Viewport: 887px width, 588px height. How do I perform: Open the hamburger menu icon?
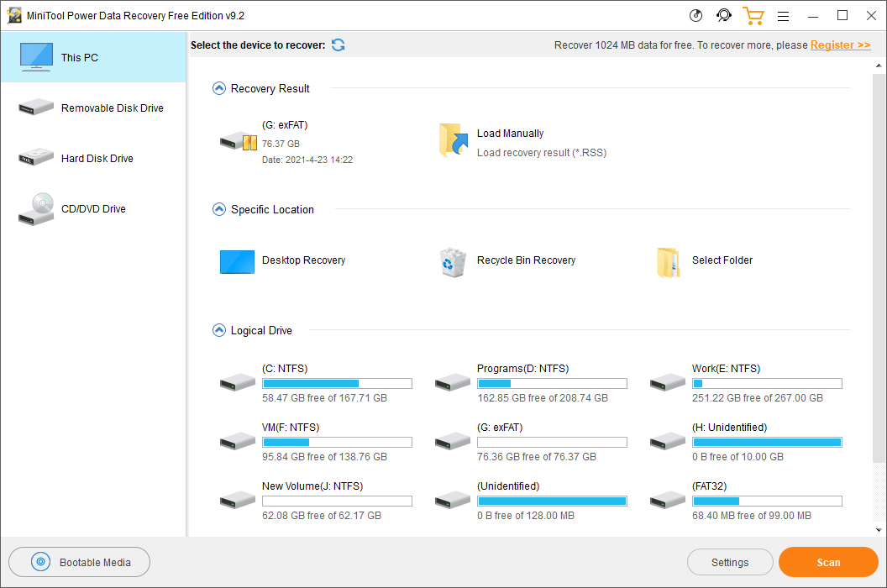pos(783,17)
